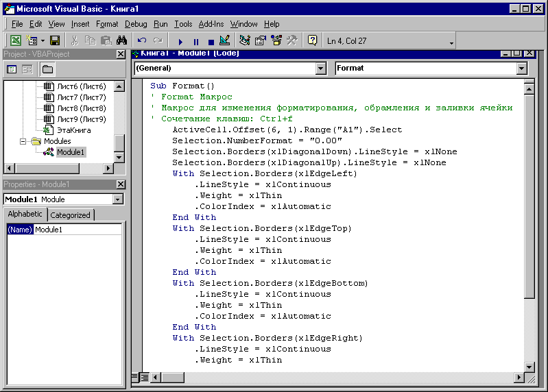Open the Properties Window toolbar icon
The height and width of the screenshot is (392, 548).
[261, 41]
